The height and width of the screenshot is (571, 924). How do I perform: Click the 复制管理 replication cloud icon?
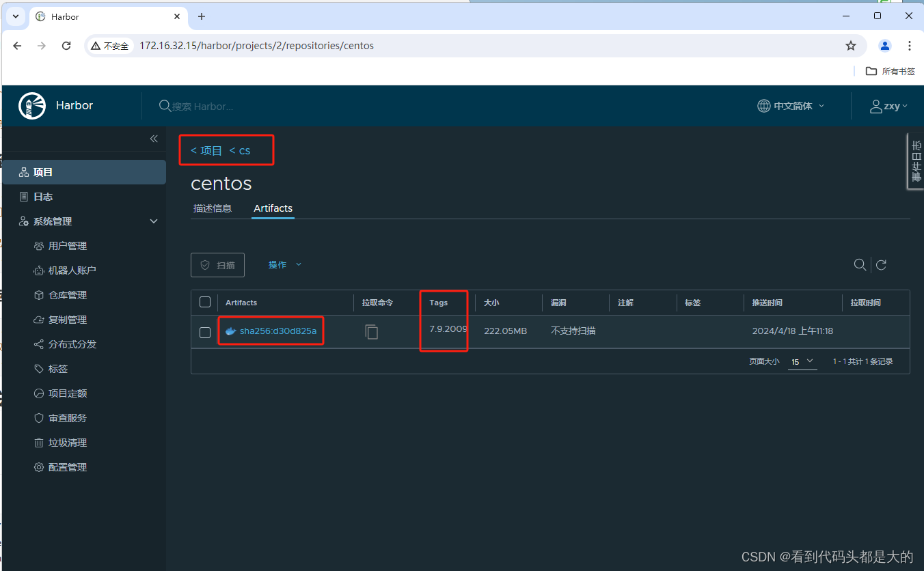[x=39, y=320]
